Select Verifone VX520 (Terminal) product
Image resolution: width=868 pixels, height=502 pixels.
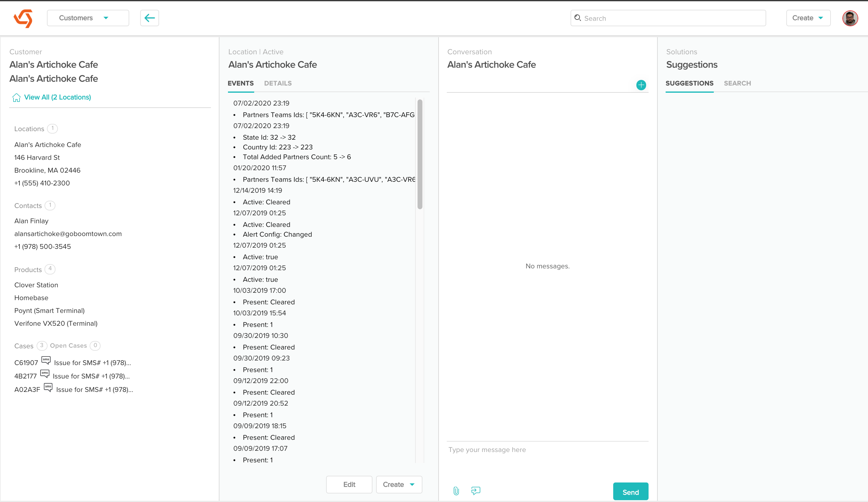pos(56,323)
